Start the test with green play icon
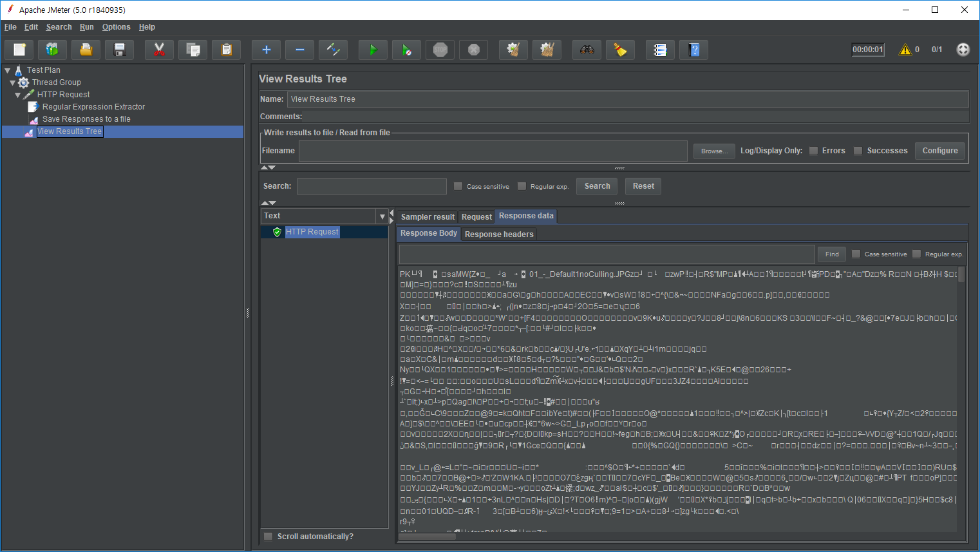The width and height of the screenshot is (980, 552). [x=373, y=50]
